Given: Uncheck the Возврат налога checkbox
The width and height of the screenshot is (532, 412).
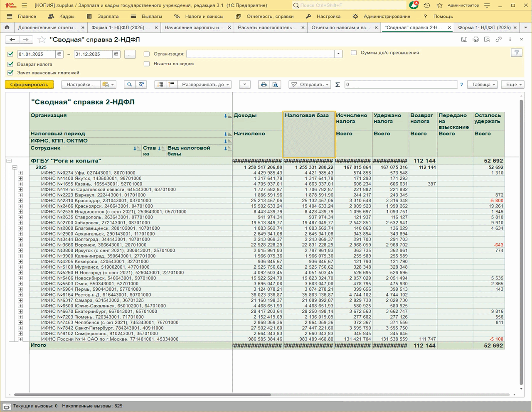Looking at the screenshot, I should (x=11, y=64).
